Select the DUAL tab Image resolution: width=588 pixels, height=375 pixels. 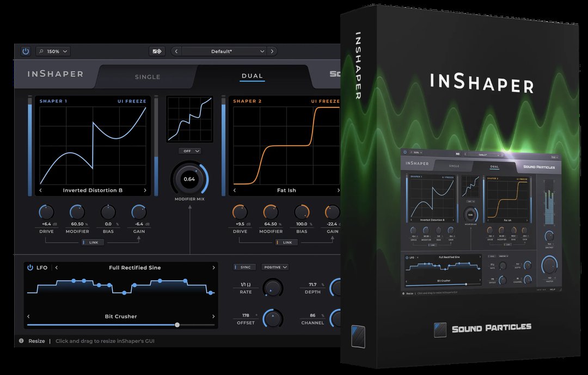pyautogui.click(x=252, y=76)
